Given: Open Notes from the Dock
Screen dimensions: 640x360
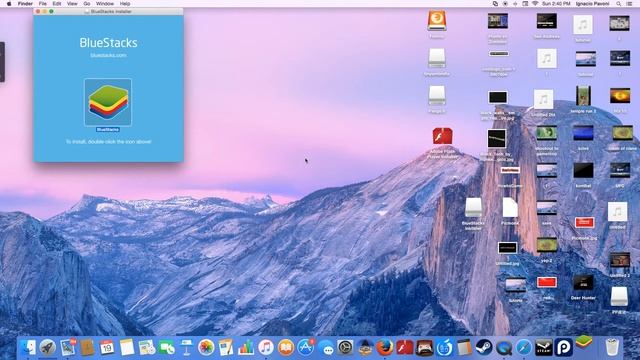Looking at the screenshot, I should 127,347.
